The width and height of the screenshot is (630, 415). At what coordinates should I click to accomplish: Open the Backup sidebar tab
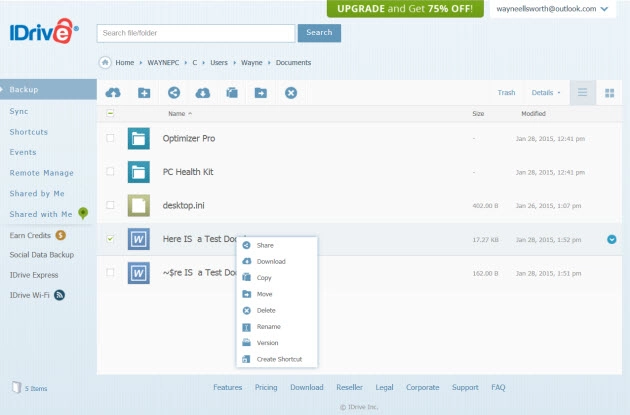(x=48, y=89)
